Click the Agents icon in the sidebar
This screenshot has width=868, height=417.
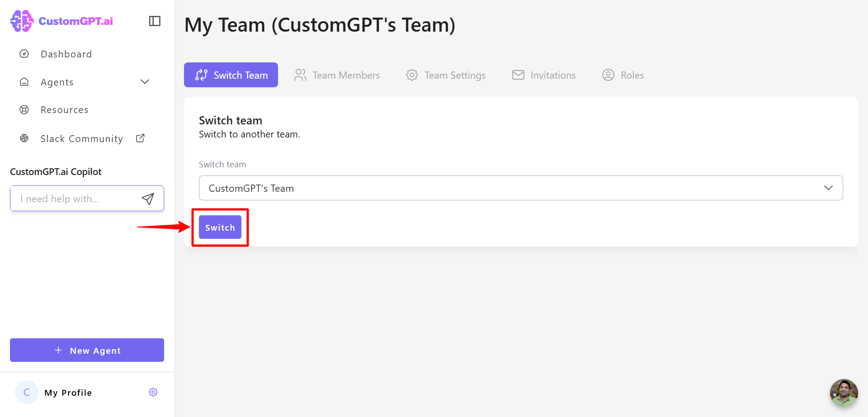click(x=24, y=82)
